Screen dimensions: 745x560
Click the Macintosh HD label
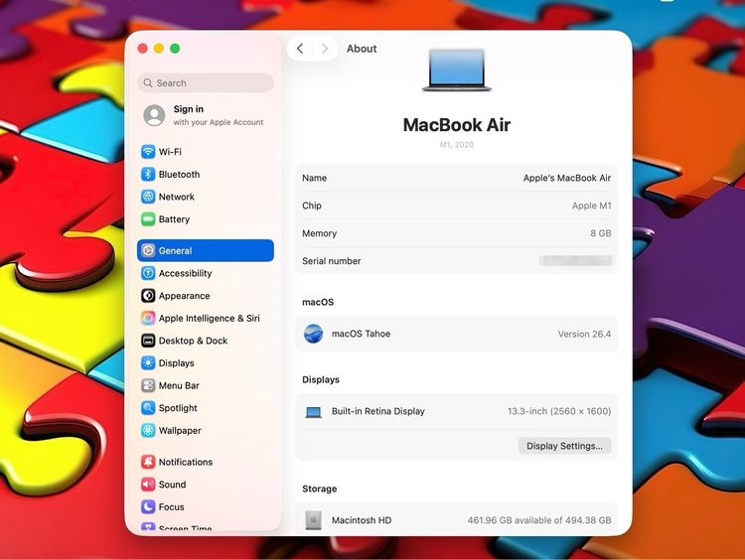(x=362, y=520)
